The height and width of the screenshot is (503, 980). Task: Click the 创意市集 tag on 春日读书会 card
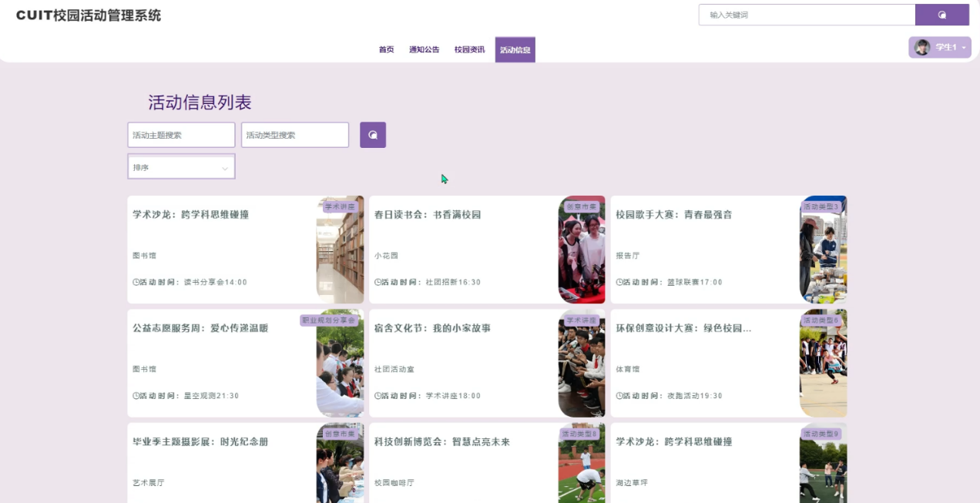582,206
